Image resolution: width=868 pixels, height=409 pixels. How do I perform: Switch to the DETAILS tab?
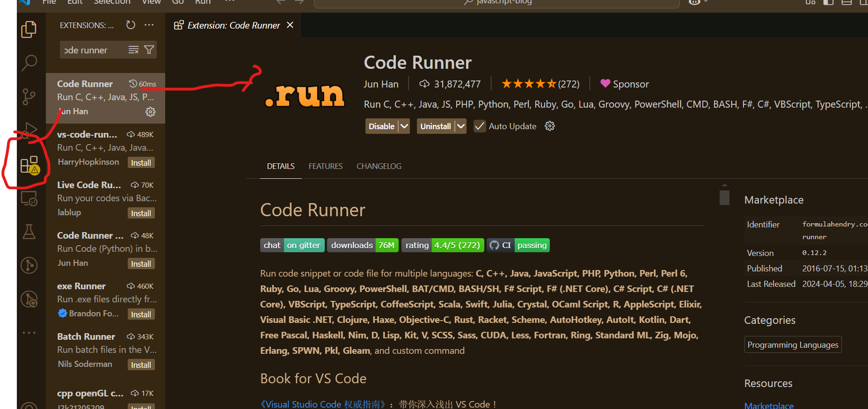[281, 166]
